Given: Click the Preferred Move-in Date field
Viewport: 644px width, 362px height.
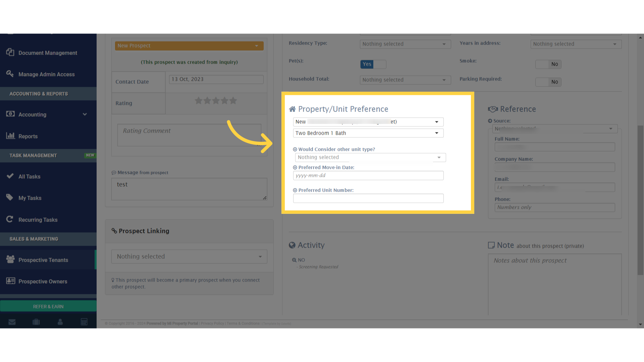Looking at the screenshot, I should [368, 175].
